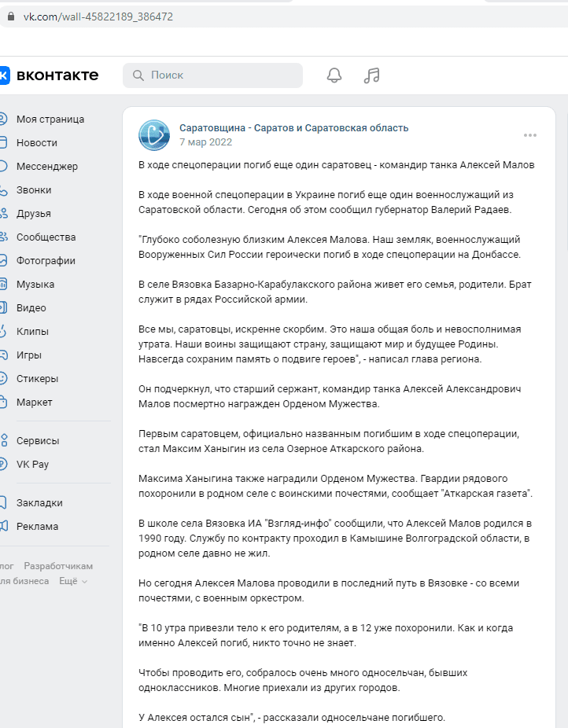Click the Новости sidebar icon
Screen dimensions: 568x728
pyautogui.click(x=3, y=142)
